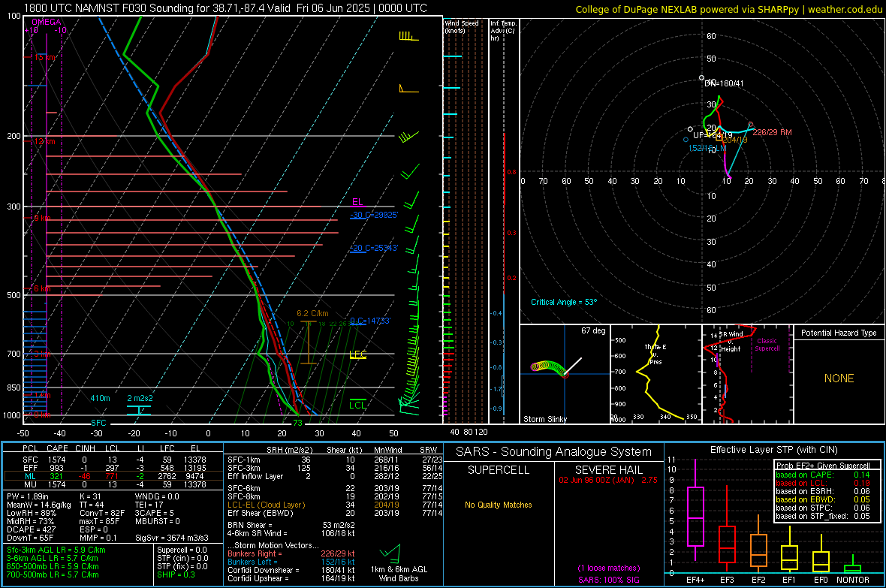886x588 pixels.
Task: Click the green '73' surface dewpoint value
Action: pyautogui.click(x=297, y=423)
